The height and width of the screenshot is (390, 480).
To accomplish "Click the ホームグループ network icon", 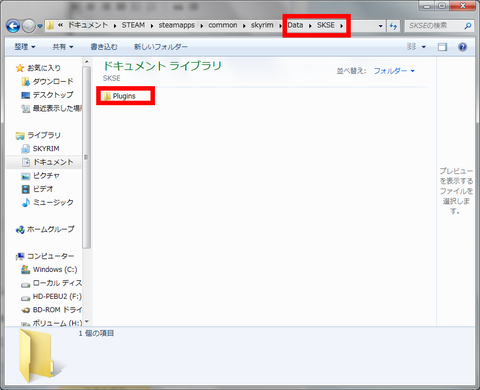I will tap(20, 229).
